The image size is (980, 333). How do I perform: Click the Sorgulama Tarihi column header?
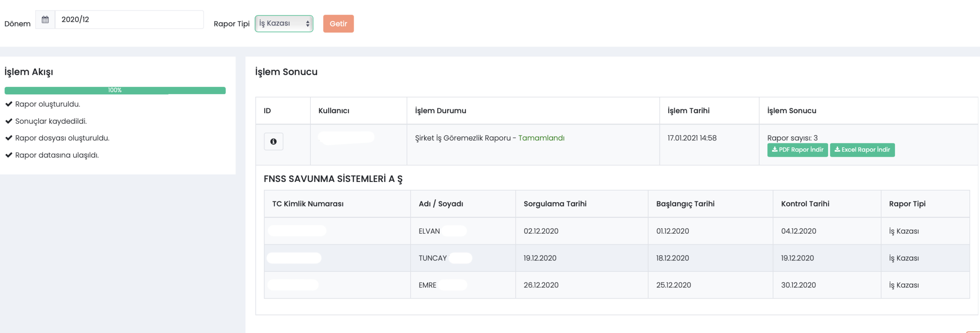click(x=555, y=204)
